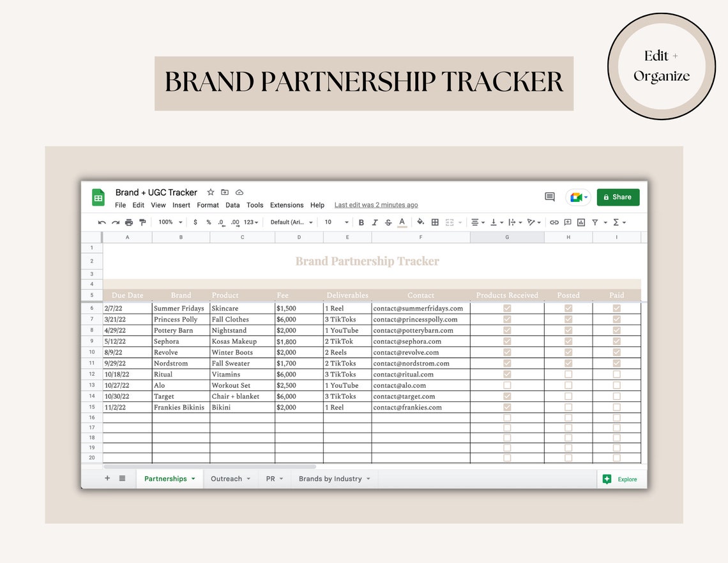Insert a link

tap(554, 222)
